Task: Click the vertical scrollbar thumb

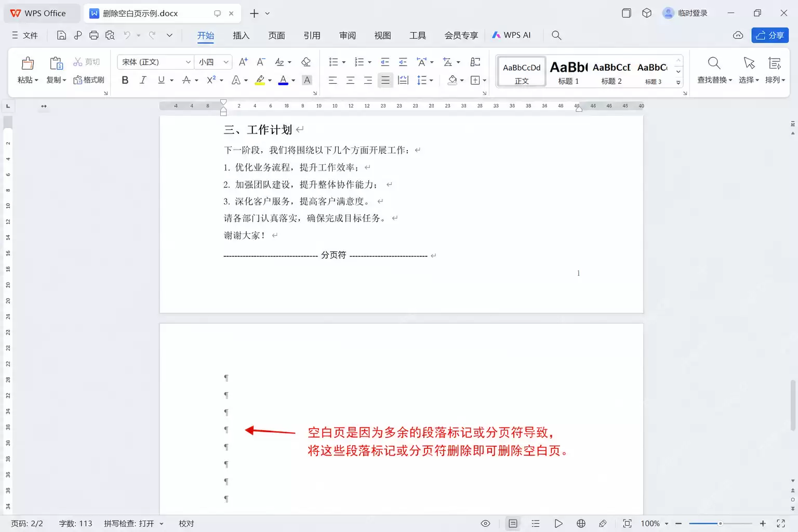Action: (793, 406)
